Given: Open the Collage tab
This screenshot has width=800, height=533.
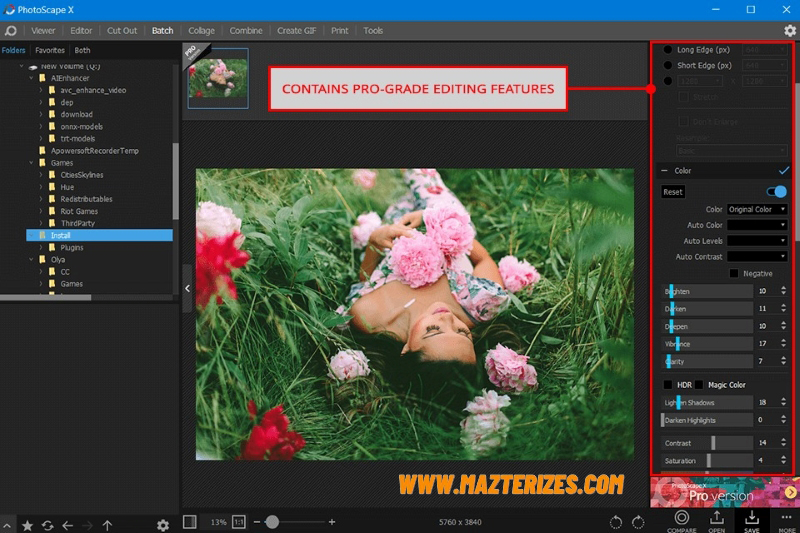Looking at the screenshot, I should point(202,31).
